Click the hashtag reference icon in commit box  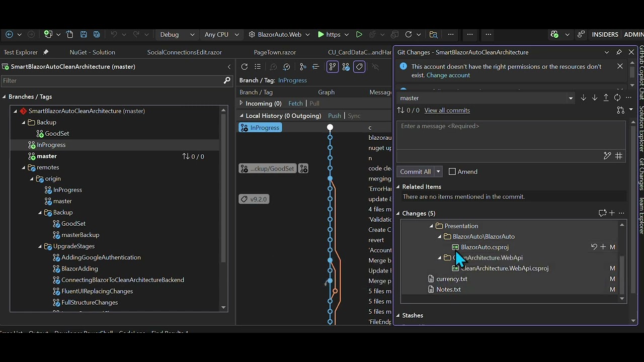coord(619,156)
